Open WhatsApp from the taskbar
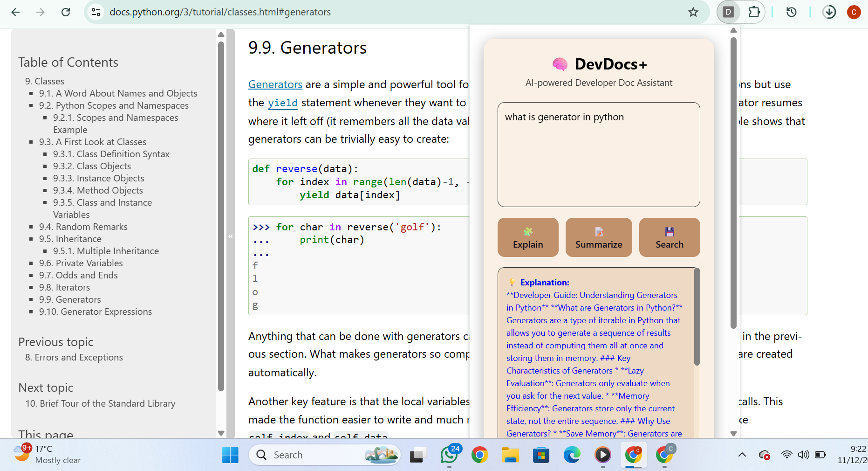868x471 pixels. point(449,455)
